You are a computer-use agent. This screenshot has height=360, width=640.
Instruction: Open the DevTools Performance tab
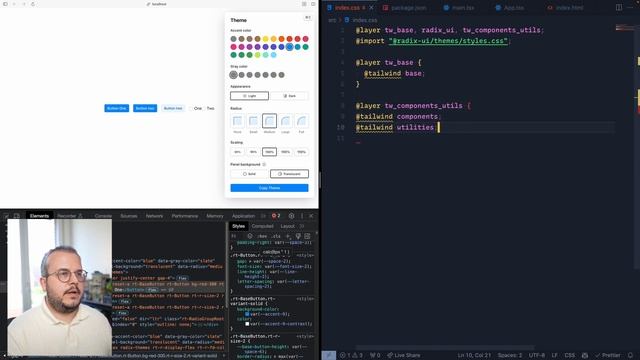coord(184,216)
